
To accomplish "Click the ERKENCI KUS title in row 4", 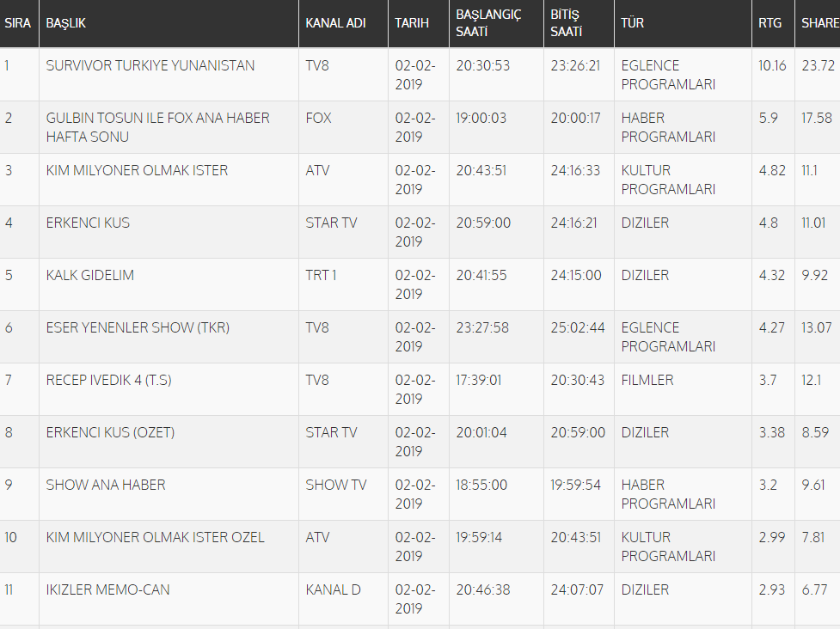I will 88,223.
